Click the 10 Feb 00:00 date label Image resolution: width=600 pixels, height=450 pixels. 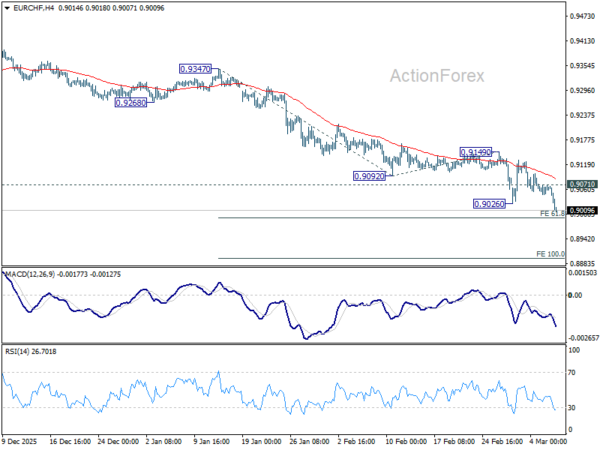pos(407,441)
